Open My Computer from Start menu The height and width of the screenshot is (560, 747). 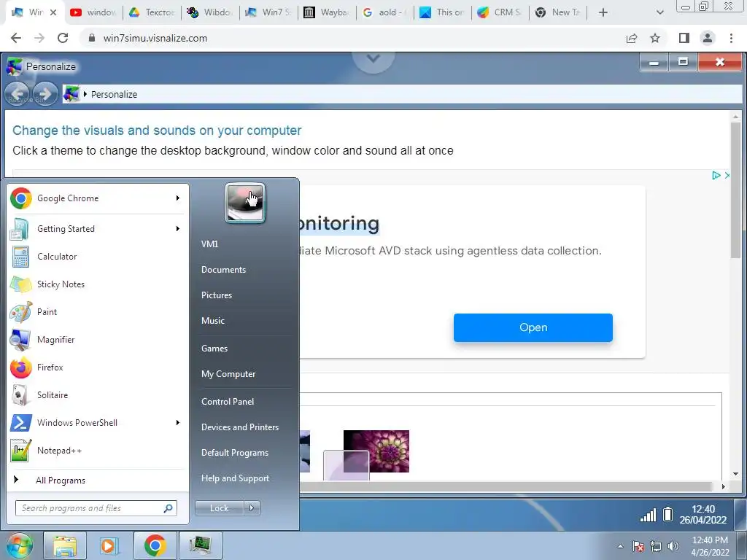pos(228,374)
